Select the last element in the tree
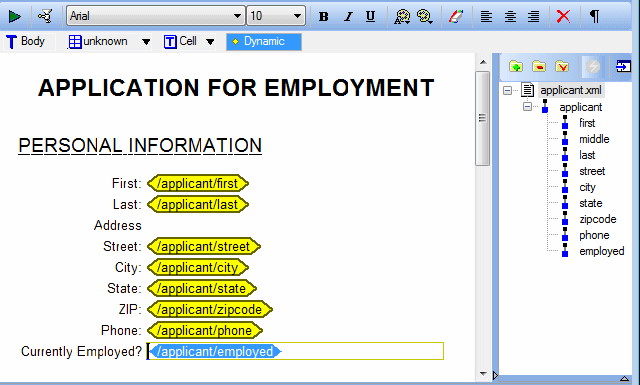 click(x=587, y=155)
